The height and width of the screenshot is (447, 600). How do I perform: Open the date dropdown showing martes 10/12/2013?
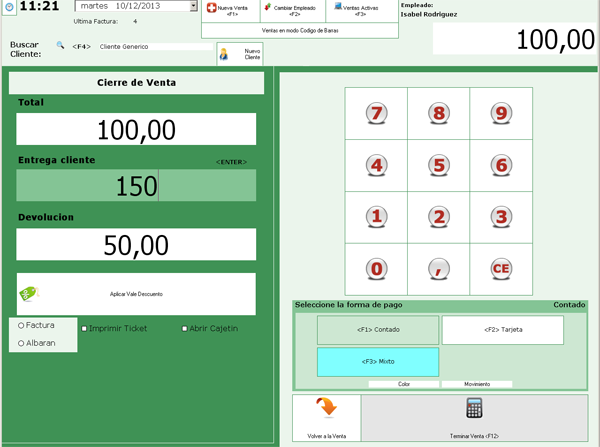coord(193,6)
